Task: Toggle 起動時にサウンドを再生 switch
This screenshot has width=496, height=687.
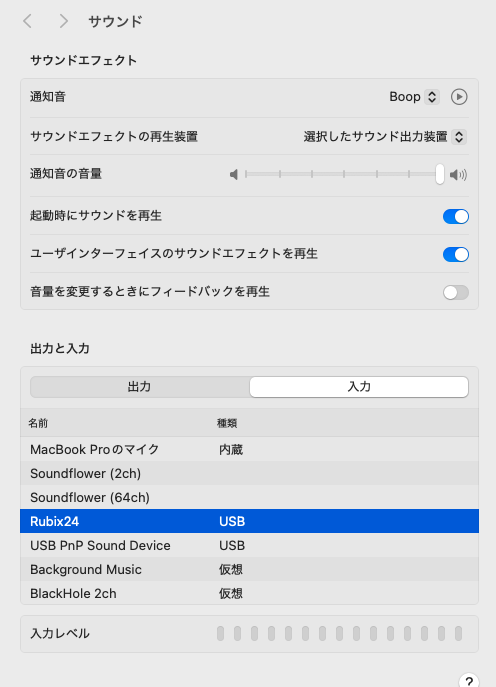Action: [x=456, y=216]
